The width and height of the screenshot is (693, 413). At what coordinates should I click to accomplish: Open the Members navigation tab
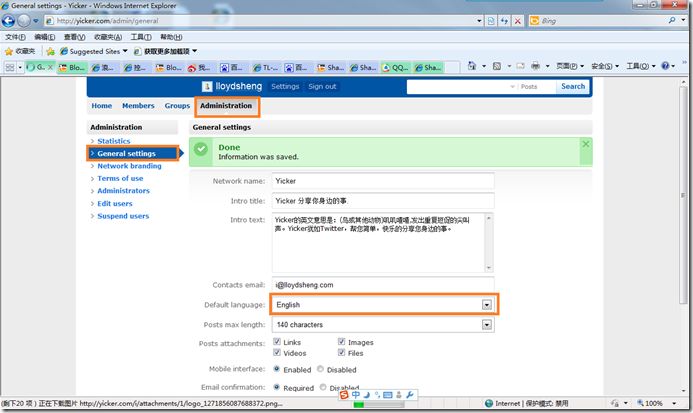(x=138, y=106)
